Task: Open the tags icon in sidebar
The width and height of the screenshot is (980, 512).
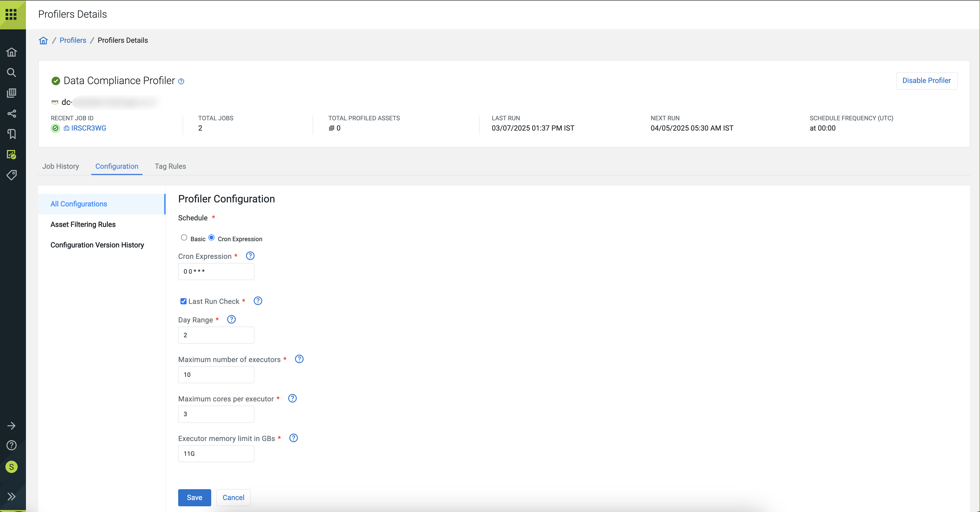Action: click(11, 175)
